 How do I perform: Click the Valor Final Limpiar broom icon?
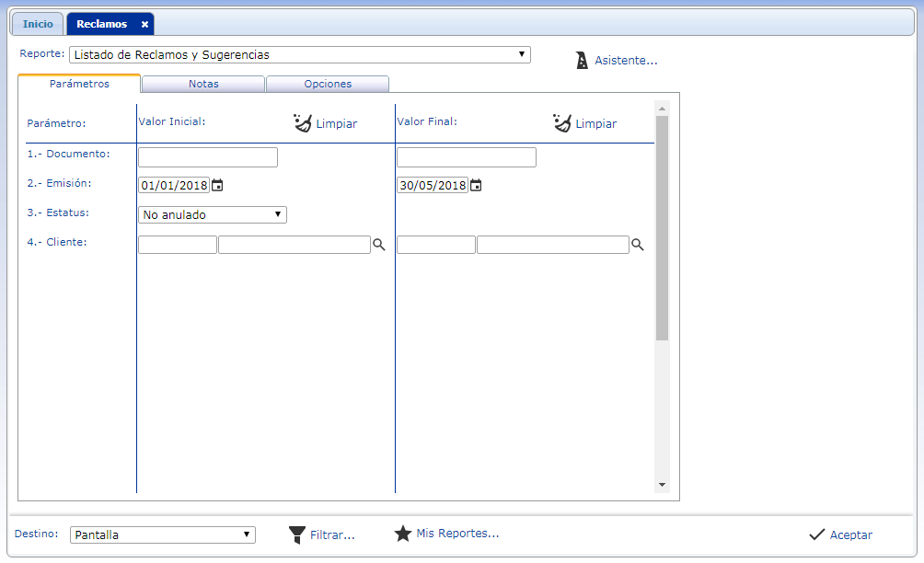pyautogui.click(x=562, y=123)
